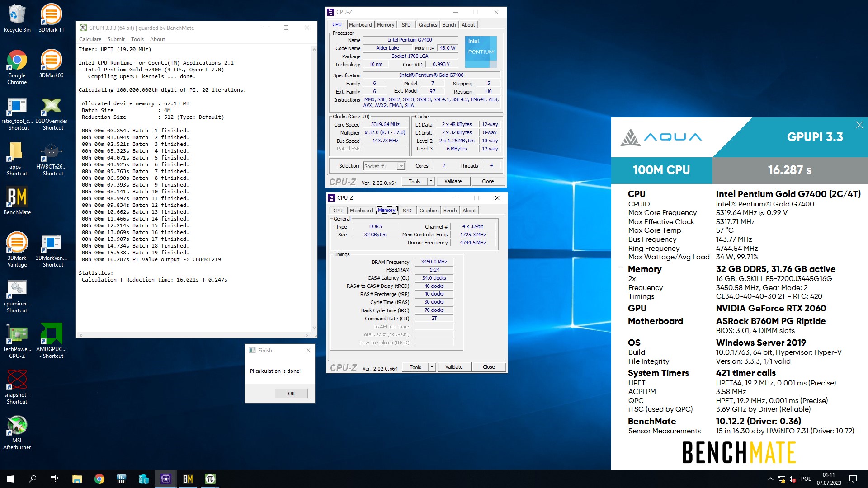
Task: Maximize the GPUPI window
Action: pyautogui.click(x=286, y=28)
